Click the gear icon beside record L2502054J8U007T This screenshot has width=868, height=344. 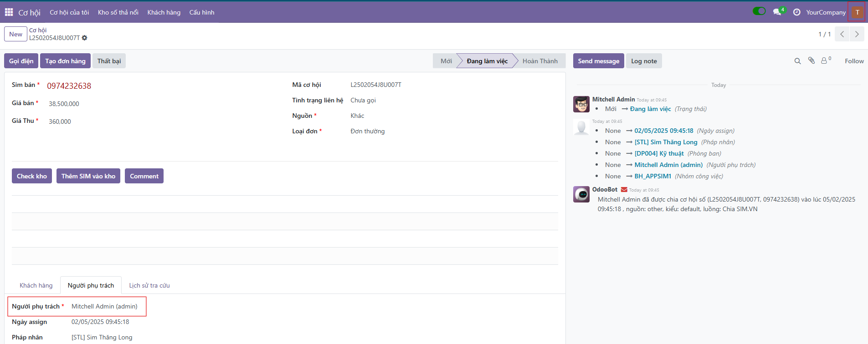coord(84,38)
